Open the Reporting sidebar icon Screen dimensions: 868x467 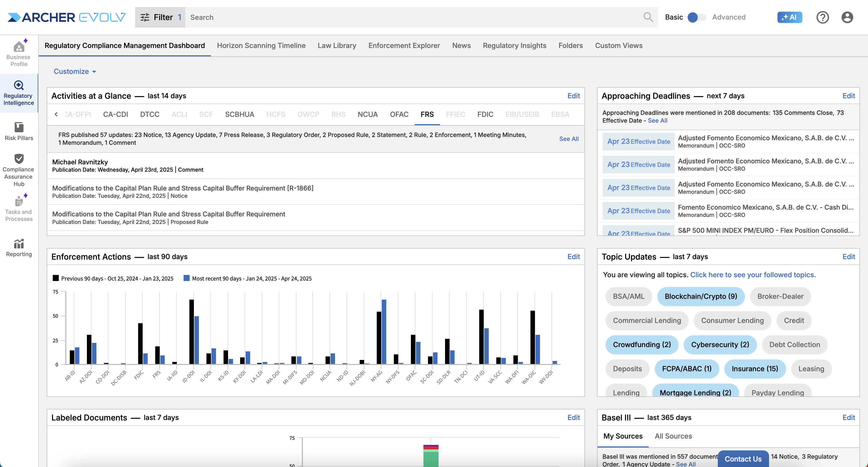click(19, 248)
